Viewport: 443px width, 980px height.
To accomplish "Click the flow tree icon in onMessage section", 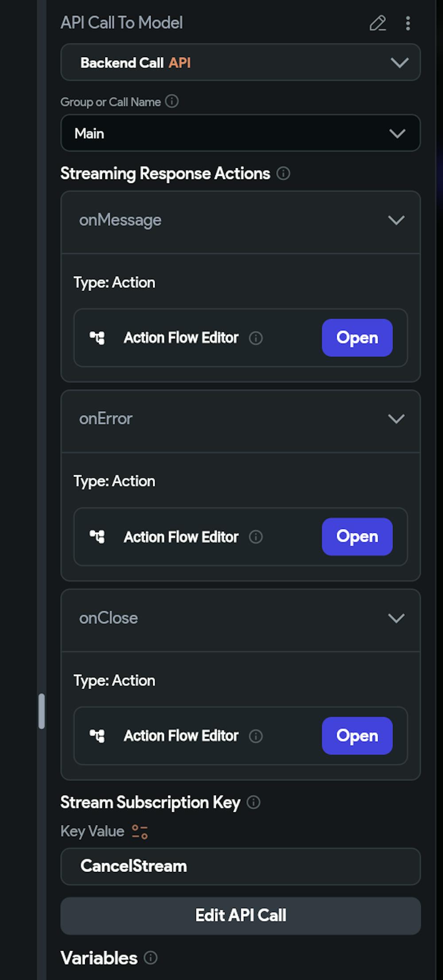I will 97,338.
